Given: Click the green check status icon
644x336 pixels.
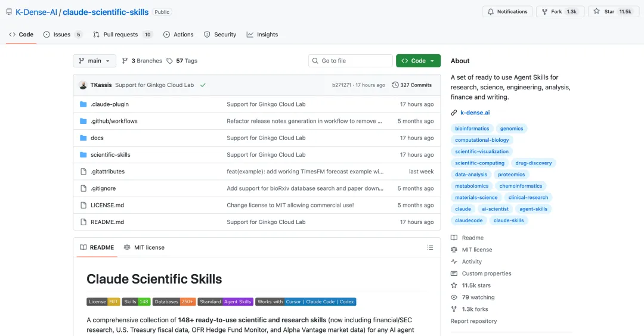Looking at the screenshot, I should (x=203, y=85).
